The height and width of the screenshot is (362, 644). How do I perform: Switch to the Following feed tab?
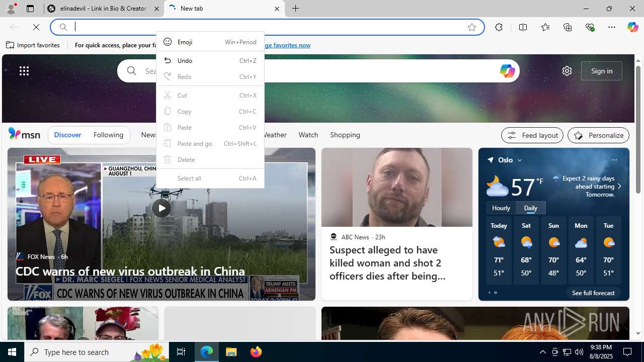point(108,135)
